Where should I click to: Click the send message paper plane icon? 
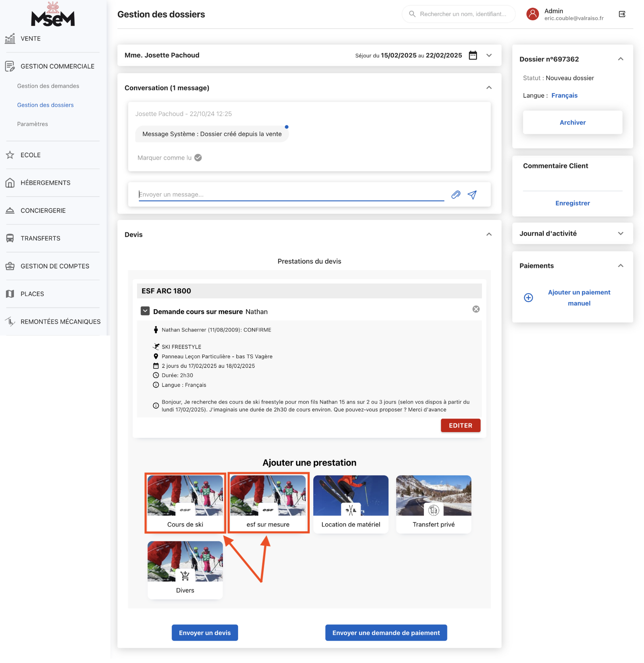click(472, 195)
